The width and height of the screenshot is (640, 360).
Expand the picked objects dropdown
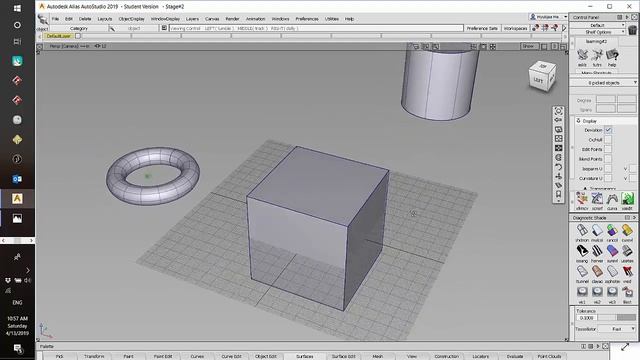tap(604, 83)
